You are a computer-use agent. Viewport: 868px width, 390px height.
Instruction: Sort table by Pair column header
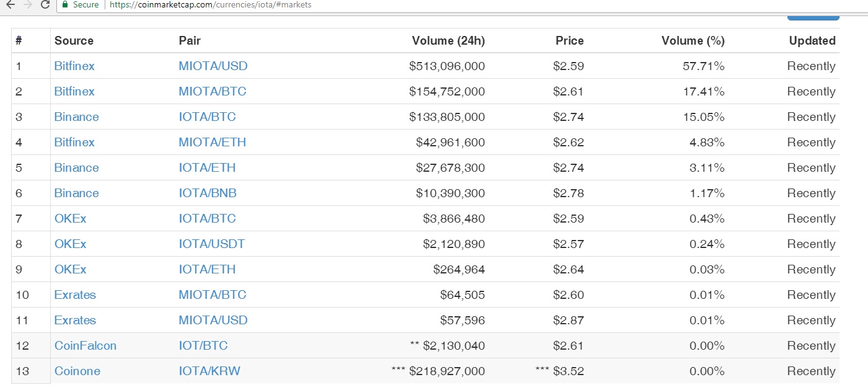(190, 41)
